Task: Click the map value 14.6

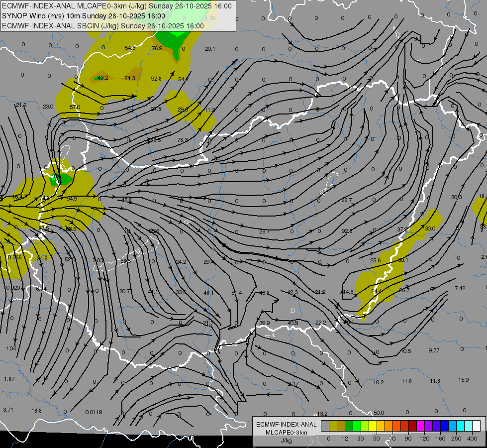Action: pyautogui.click(x=348, y=292)
